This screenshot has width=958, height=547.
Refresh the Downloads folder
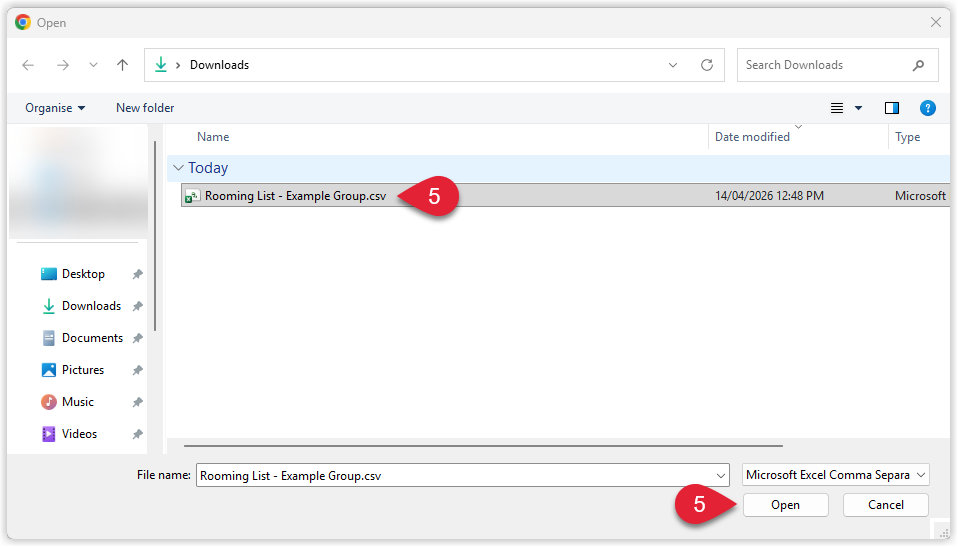coord(707,65)
